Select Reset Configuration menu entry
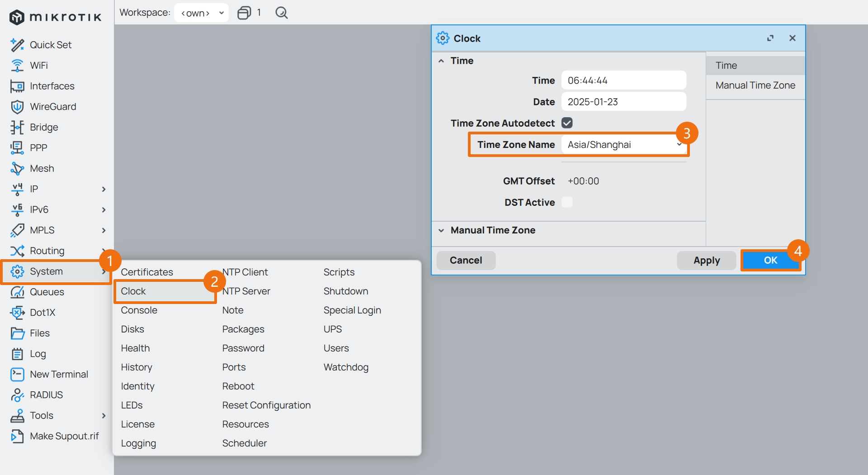 point(266,405)
